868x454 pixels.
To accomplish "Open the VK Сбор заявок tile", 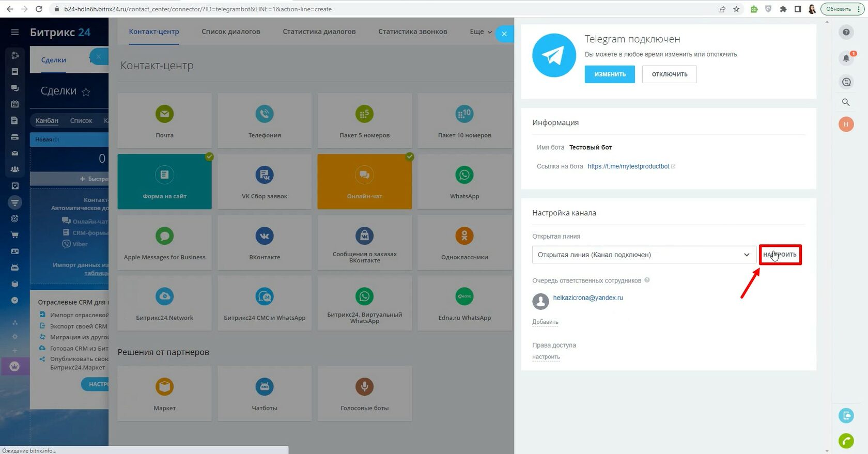I will pos(265,181).
